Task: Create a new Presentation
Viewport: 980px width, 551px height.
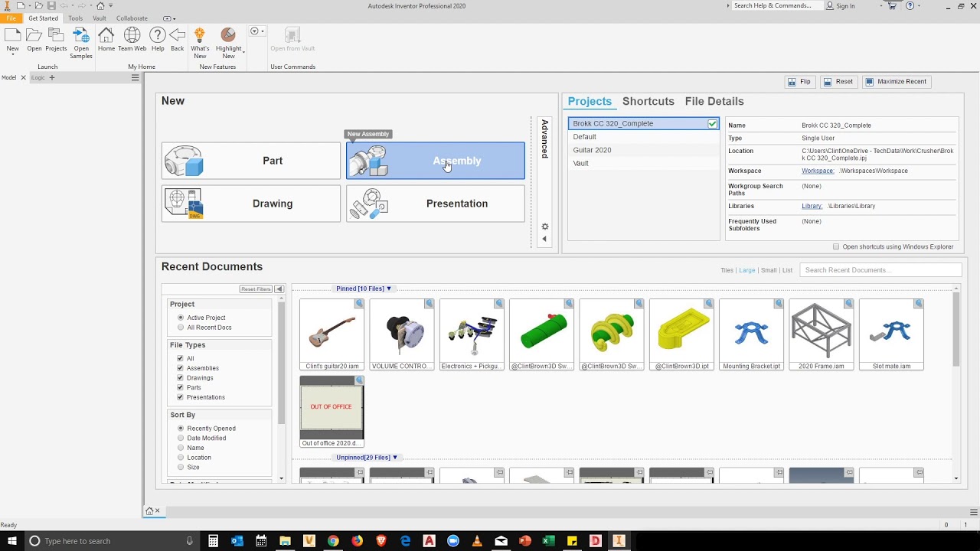Action: click(x=436, y=204)
